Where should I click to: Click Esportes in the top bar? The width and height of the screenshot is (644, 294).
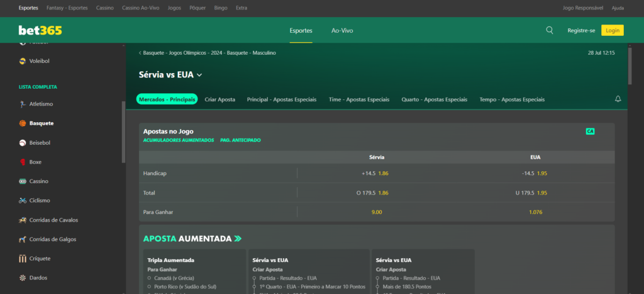28,8
